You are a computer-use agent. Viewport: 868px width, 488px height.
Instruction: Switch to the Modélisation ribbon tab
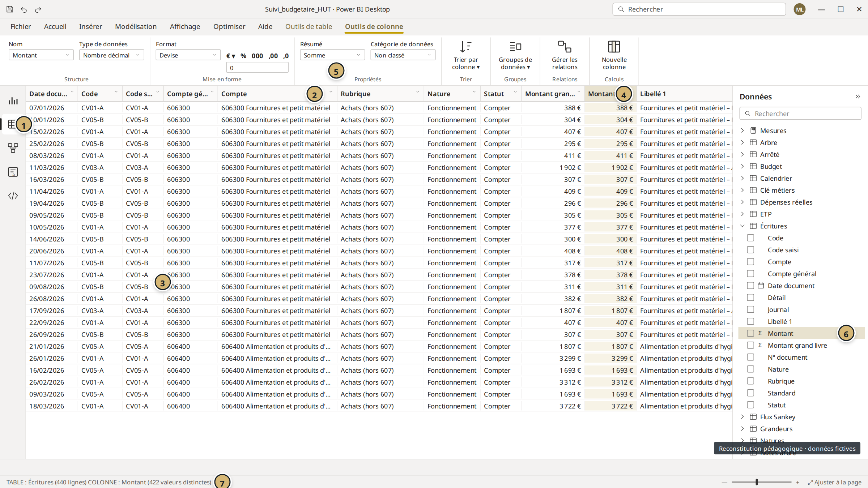(136, 26)
